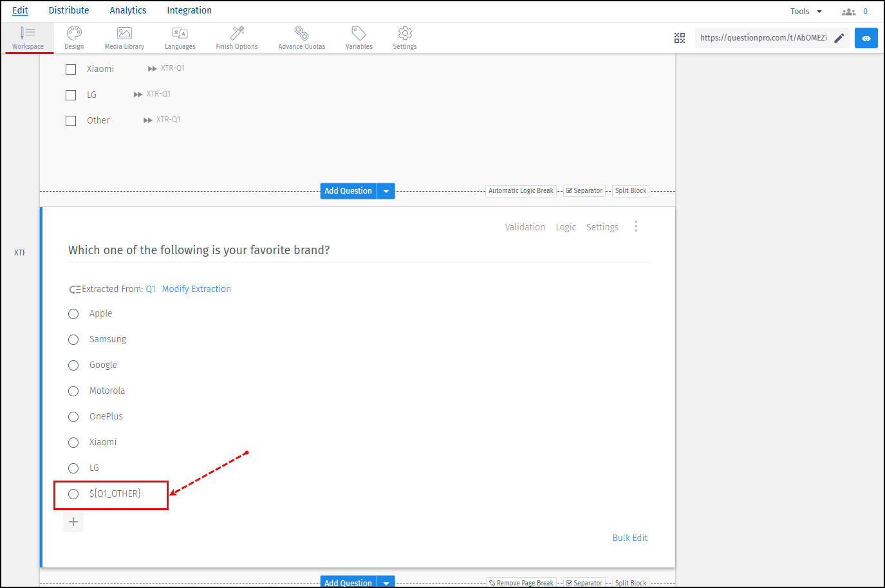Open the Media Library
The image size is (885, 588).
124,37
